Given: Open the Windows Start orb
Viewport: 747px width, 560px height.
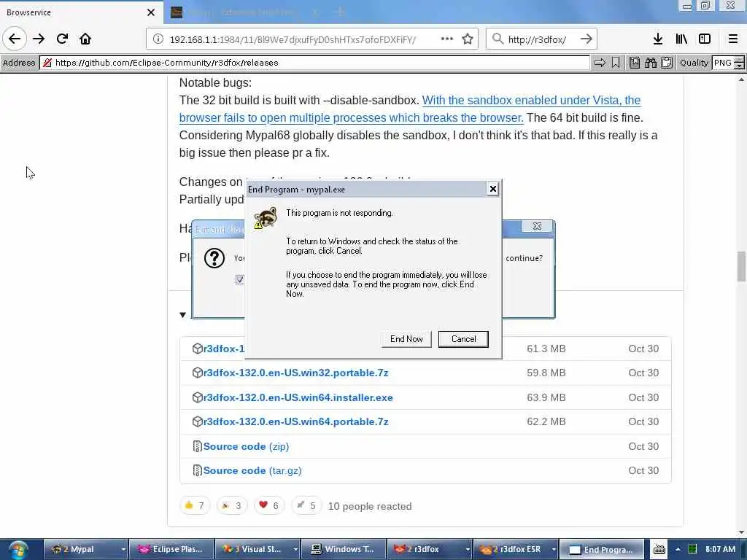Looking at the screenshot, I should click(x=18, y=550).
